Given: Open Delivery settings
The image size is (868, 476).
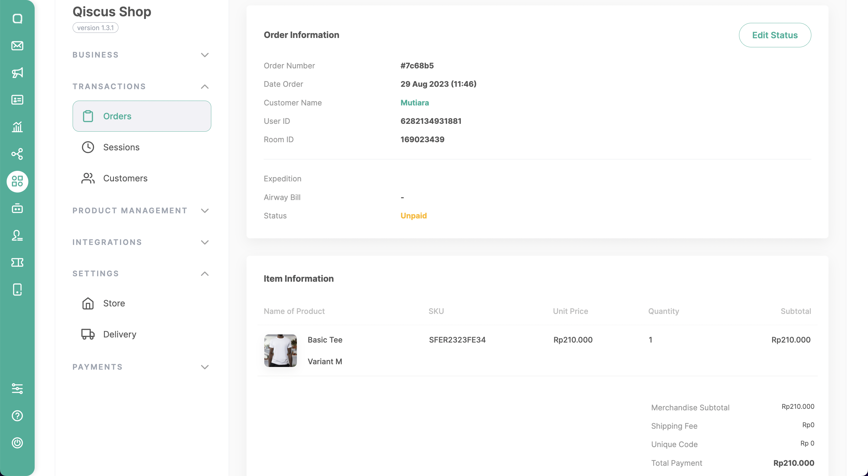Looking at the screenshot, I should (x=119, y=334).
